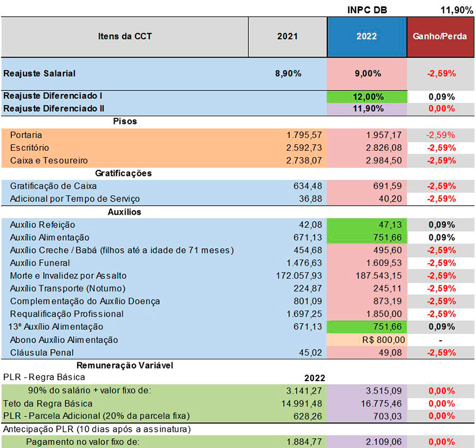The width and height of the screenshot is (476, 448).
Task: Select the Cláusula Penal label
Action: 42,353
